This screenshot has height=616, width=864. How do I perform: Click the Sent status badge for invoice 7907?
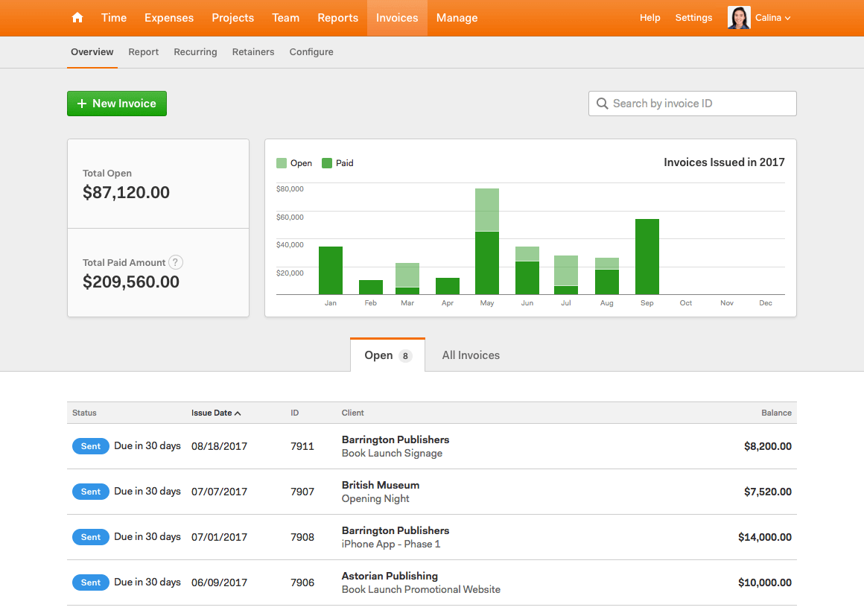point(90,492)
